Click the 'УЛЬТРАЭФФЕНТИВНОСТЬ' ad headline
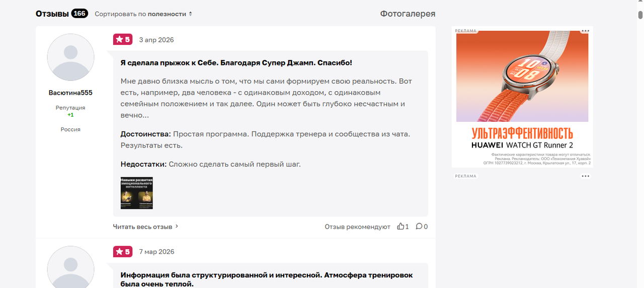The width and height of the screenshot is (644, 288). (522, 133)
